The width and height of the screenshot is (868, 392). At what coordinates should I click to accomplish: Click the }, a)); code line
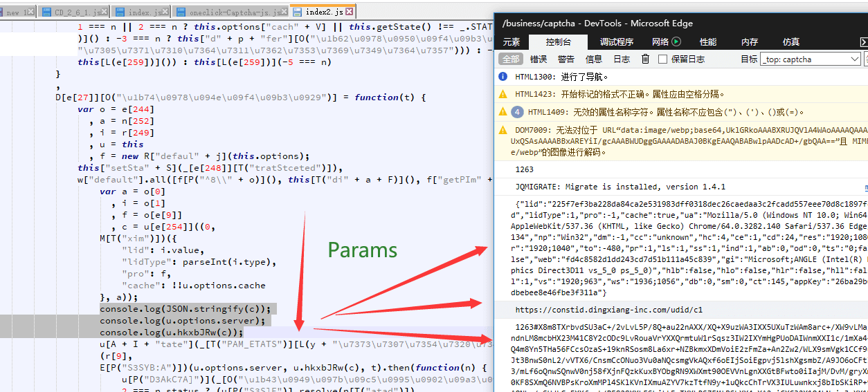pyautogui.click(x=119, y=297)
